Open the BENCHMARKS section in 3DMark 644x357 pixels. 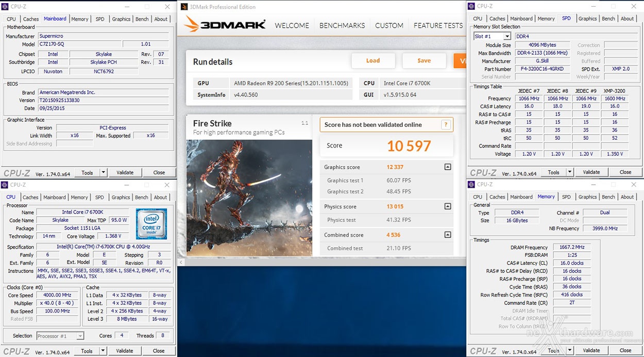click(342, 25)
